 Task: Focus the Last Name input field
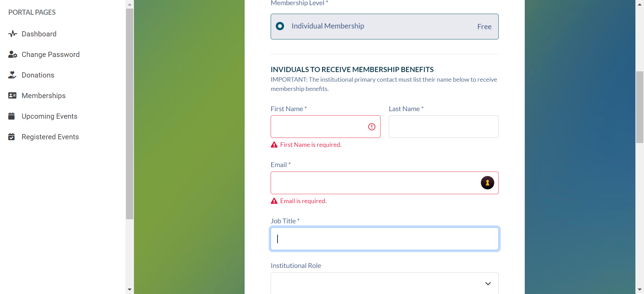coord(444,127)
